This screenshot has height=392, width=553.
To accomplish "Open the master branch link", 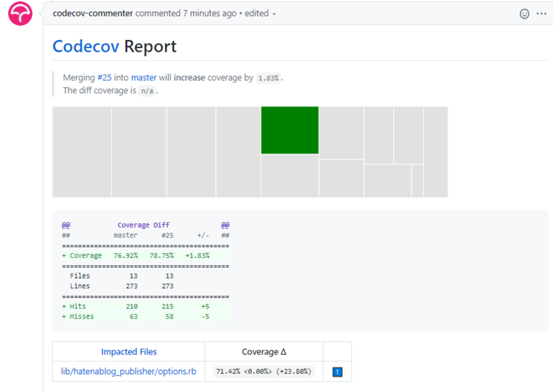I will tap(144, 77).
